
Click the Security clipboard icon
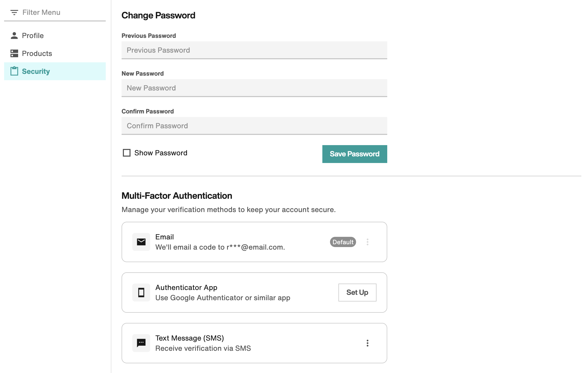(14, 71)
